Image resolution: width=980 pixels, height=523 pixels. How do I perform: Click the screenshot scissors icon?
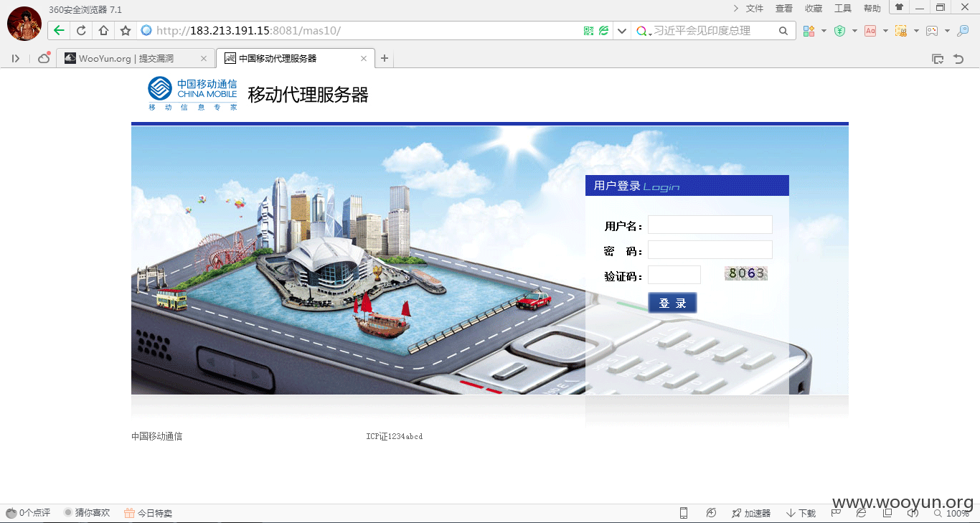point(901,31)
